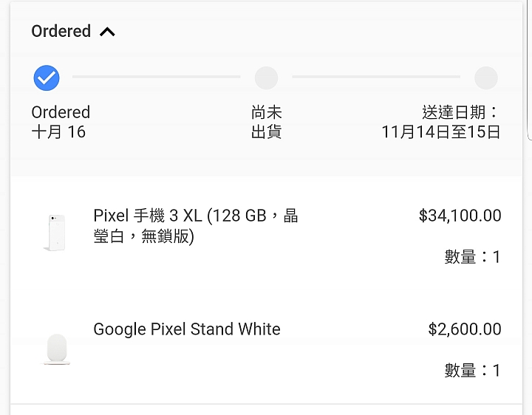The image size is (532, 415).
Task: Click the $34,100.00 price
Action: point(460,216)
